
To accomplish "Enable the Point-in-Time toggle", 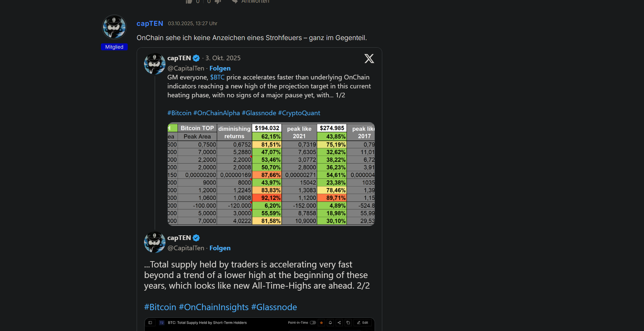I will 313,323.
